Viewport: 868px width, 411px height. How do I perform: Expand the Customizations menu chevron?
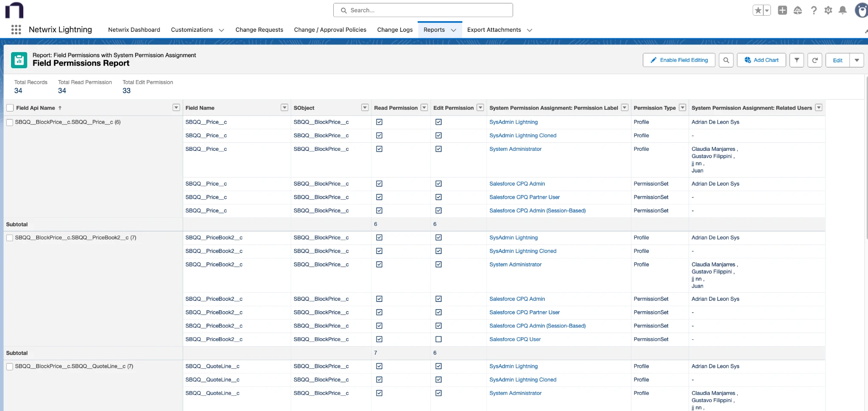coord(221,30)
